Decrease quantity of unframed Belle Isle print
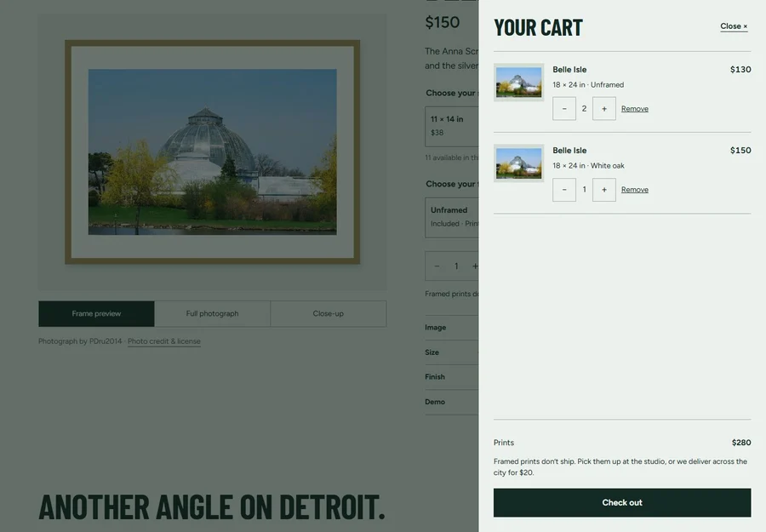Viewport: 766px width, 532px height. (x=564, y=108)
